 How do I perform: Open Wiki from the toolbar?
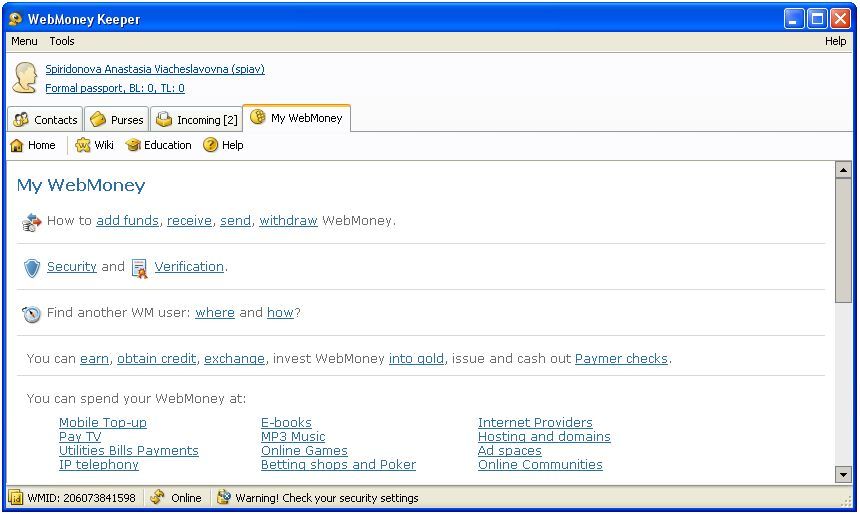(x=94, y=145)
